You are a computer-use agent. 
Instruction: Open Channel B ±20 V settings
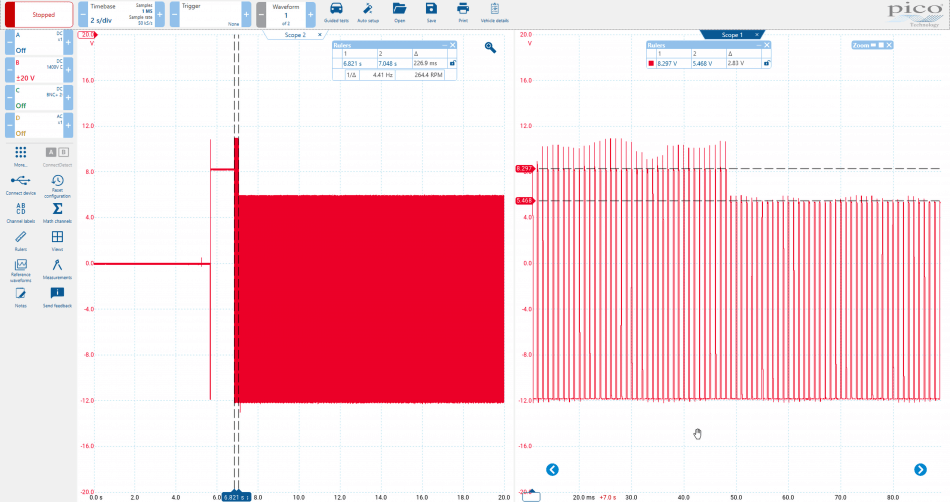click(39, 70)
